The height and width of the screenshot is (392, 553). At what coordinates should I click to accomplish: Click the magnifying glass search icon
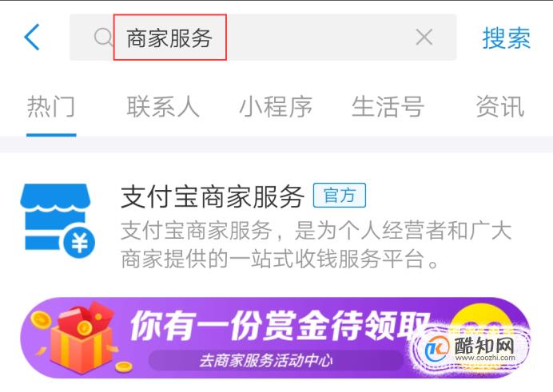(x=104, y=37)
